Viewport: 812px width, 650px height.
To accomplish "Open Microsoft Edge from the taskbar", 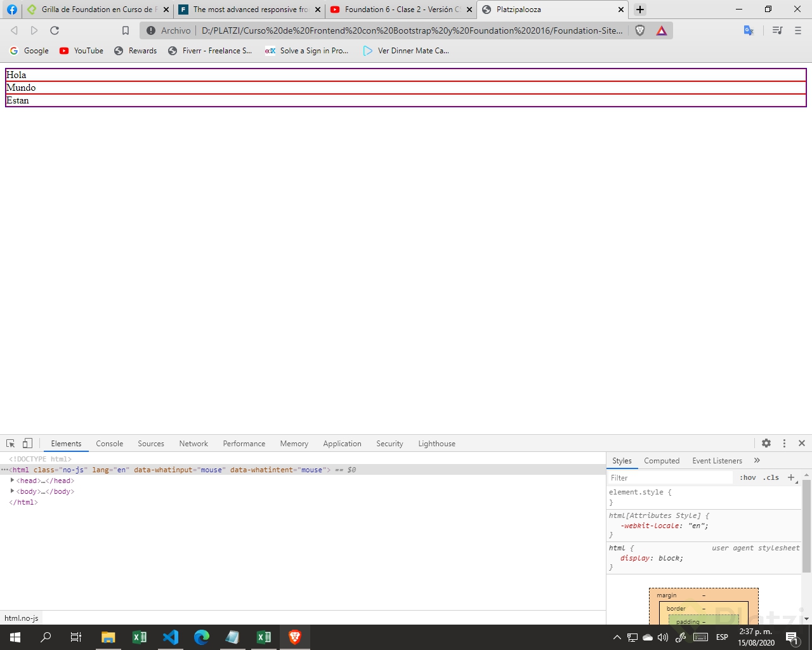I will [x=202, y=637].
